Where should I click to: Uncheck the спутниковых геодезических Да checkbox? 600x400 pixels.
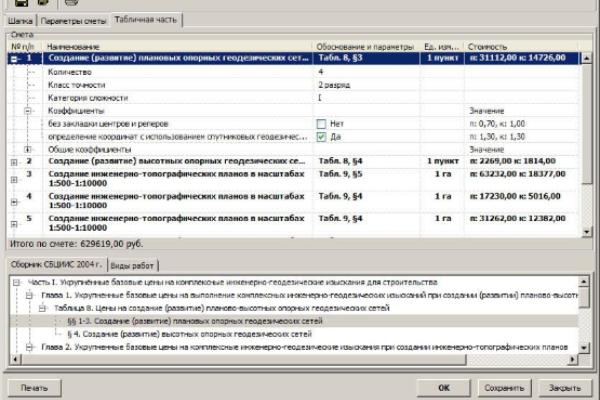click(x=321, y=137)
